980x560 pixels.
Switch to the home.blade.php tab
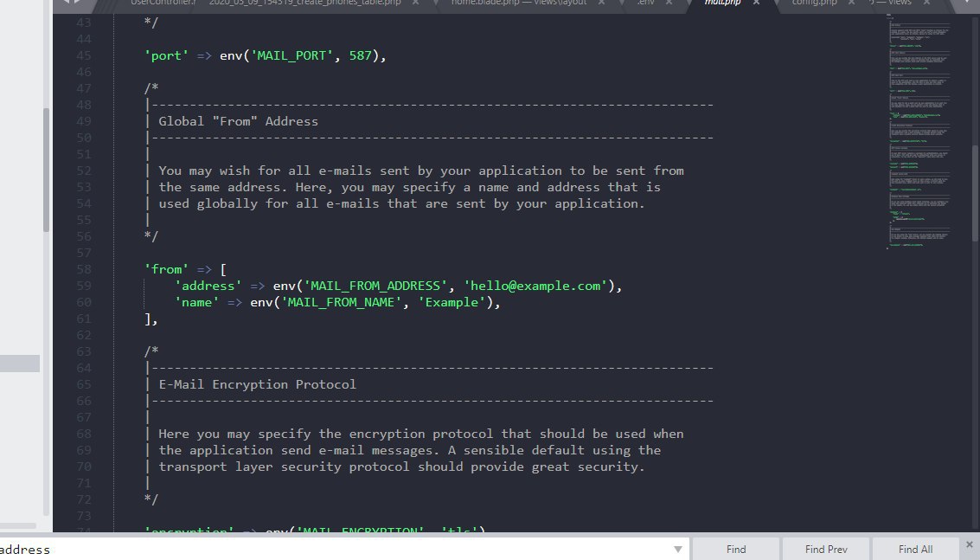tap(519, 3)
